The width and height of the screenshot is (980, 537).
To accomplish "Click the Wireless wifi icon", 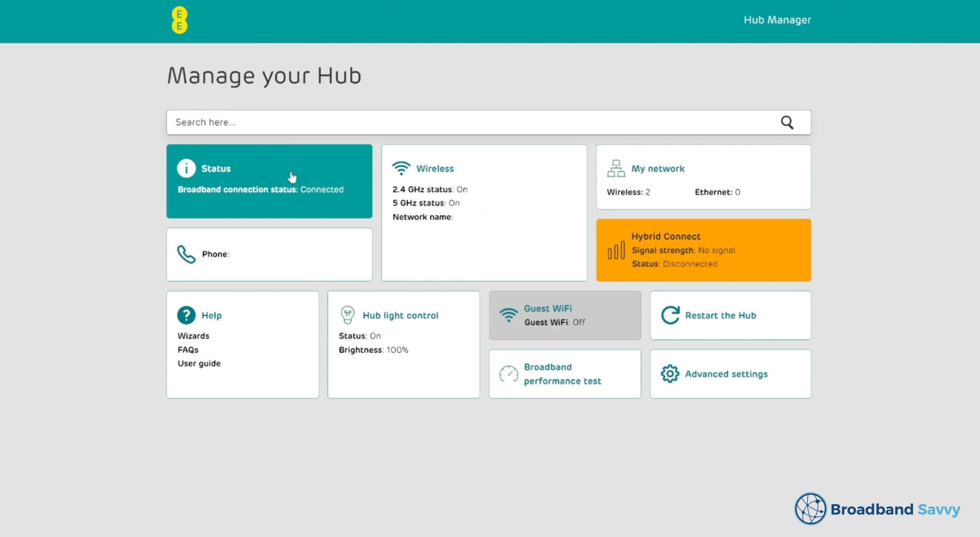I will 401,168.
